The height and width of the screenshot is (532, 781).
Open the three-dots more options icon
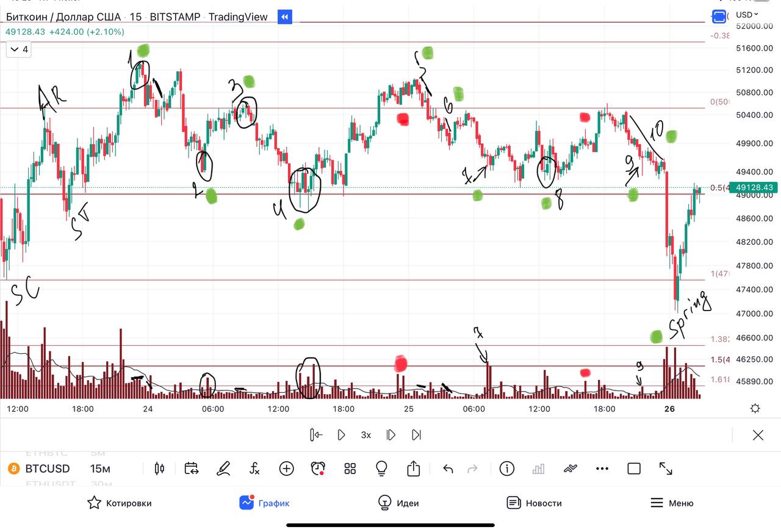pyautogui.click(x=602, y=469)
